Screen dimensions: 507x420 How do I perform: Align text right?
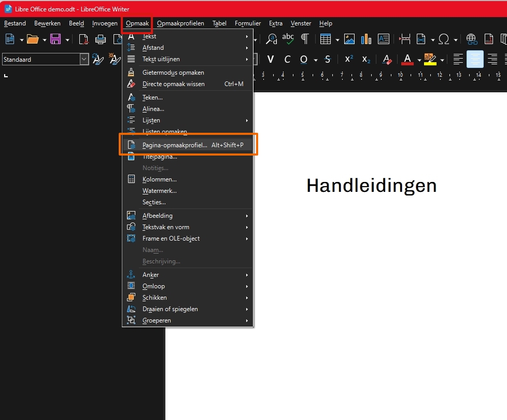492,60
